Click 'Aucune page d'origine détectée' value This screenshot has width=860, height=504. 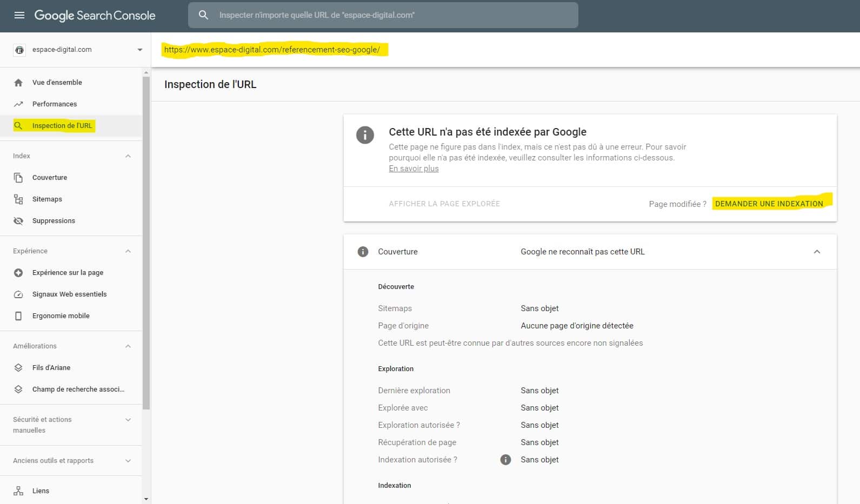click(577, 326)
